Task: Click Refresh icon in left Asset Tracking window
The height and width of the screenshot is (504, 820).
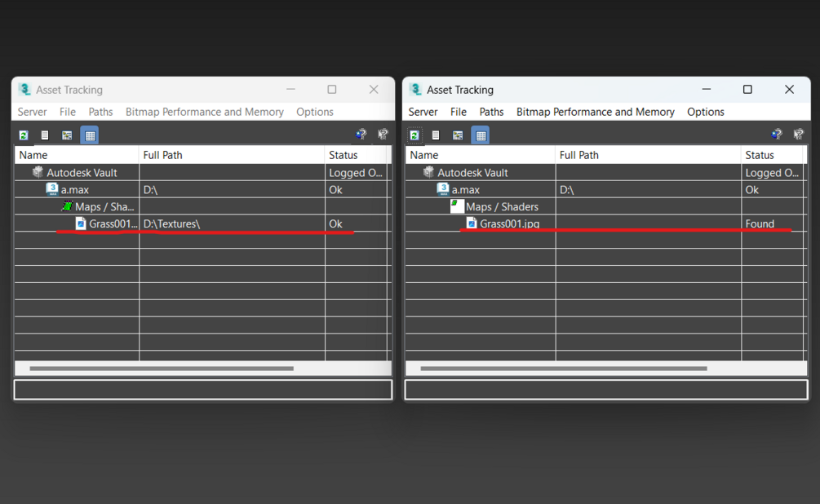Action: pyautogui.click(x=24, y=135)
